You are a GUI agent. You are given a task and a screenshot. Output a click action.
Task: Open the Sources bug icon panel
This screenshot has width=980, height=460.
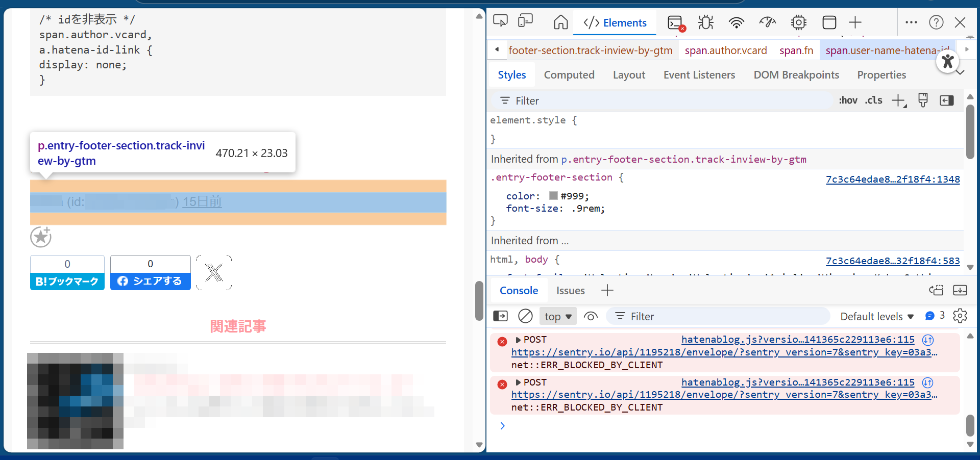coord(706,22)
